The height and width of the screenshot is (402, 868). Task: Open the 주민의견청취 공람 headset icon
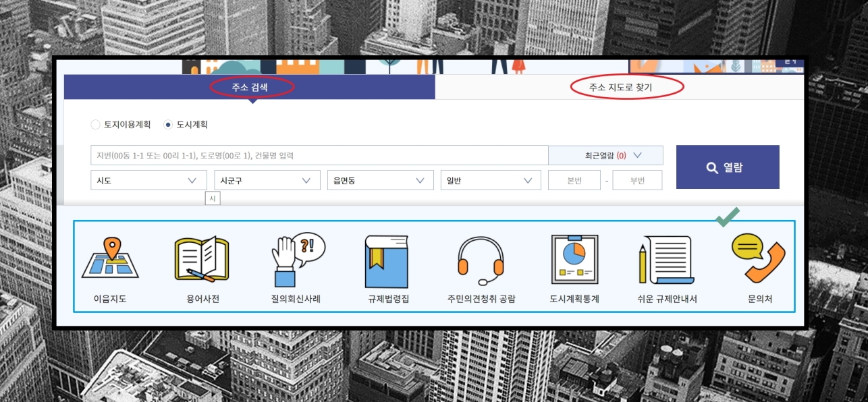(x=481, y=261)
